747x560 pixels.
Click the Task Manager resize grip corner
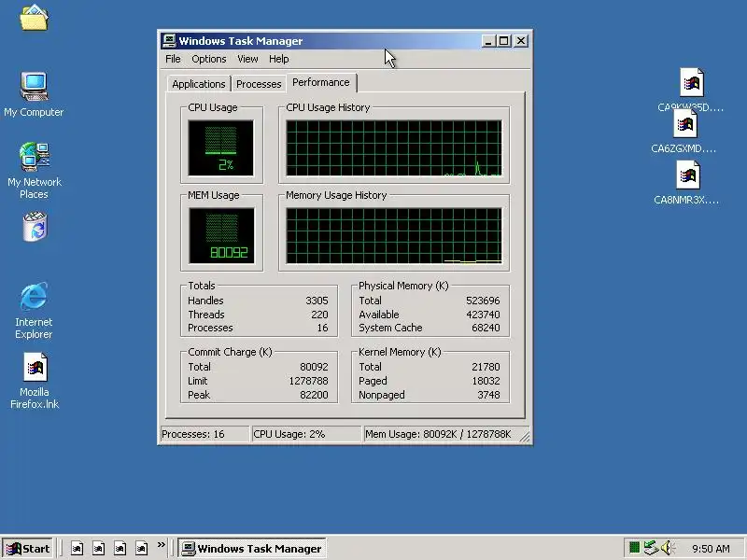[x=525, y=437]
